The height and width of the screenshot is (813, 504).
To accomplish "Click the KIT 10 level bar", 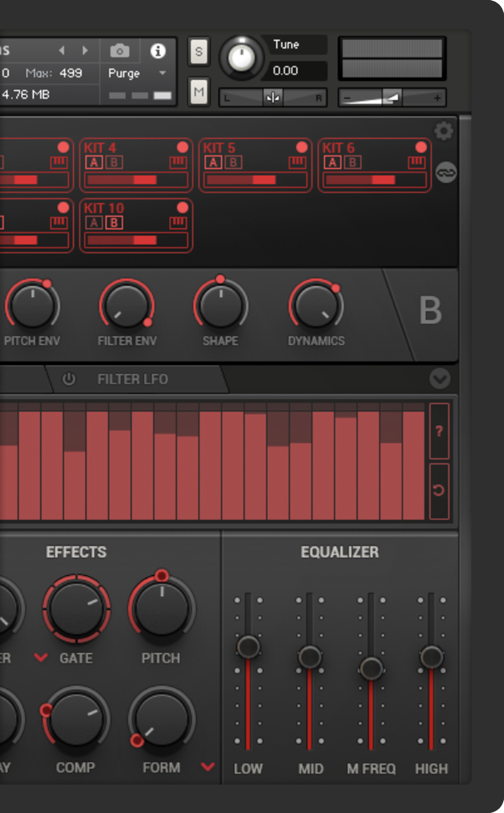I will 136,240.
